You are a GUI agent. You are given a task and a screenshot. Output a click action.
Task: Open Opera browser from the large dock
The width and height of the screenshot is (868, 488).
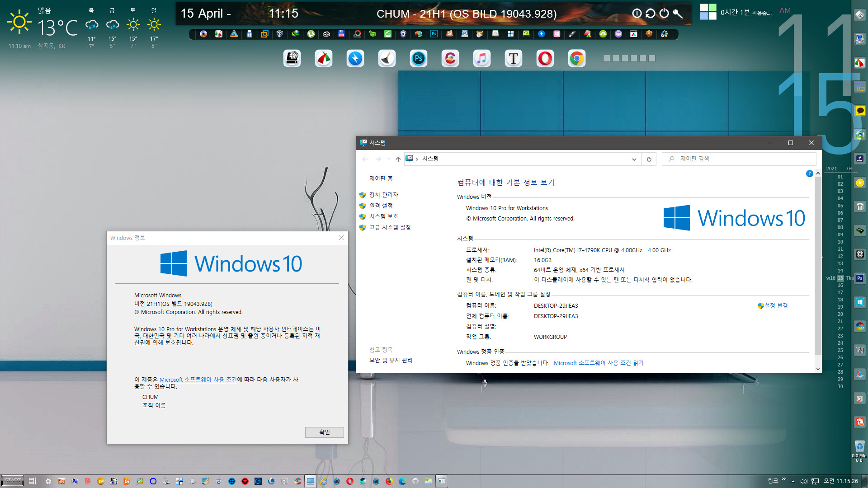pos(545,59)
